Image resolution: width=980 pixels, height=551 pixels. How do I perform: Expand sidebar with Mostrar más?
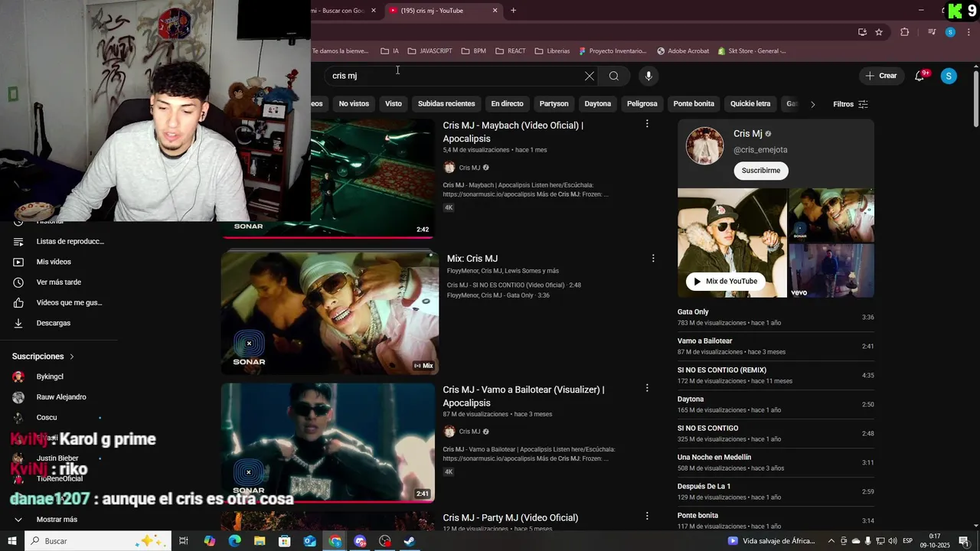[x=57, y=520]
